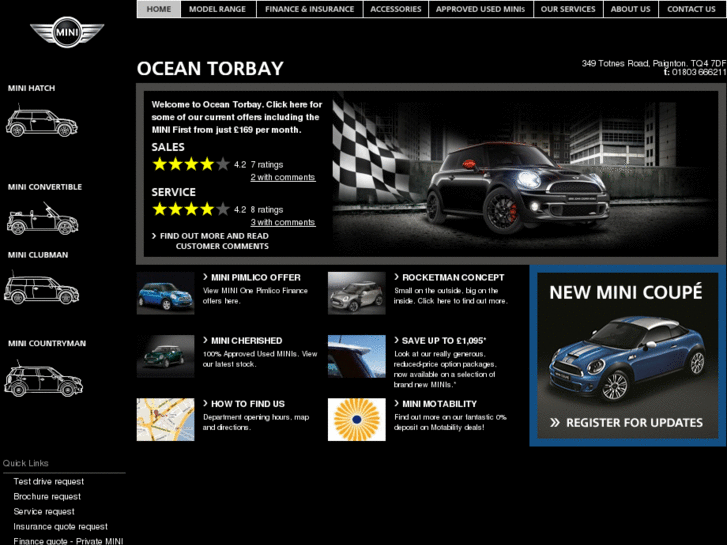
Task: Click the OCEAN TORBAY heading
Action: 210,69
